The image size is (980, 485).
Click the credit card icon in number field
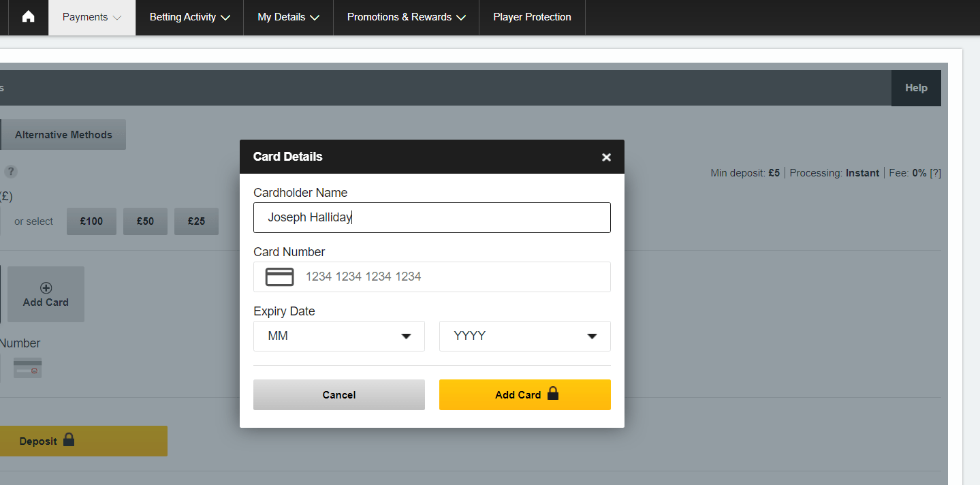tap(279, 277)
